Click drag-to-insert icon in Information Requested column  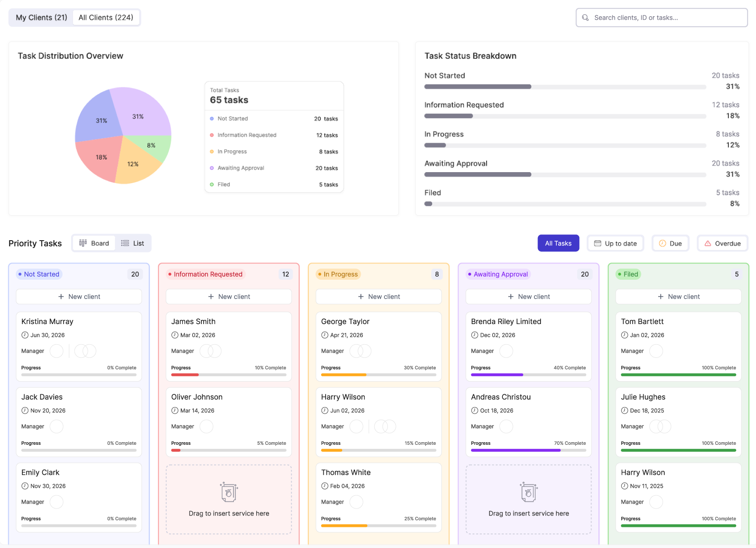[229, 492]
